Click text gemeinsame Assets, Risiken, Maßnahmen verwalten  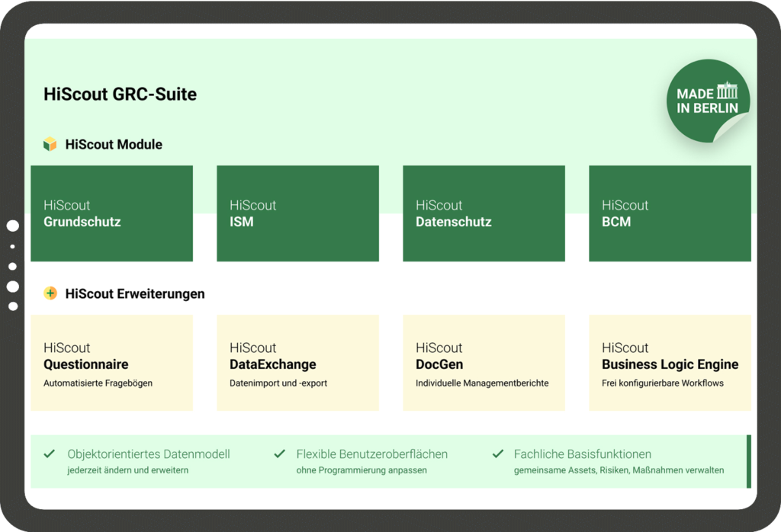619,470
